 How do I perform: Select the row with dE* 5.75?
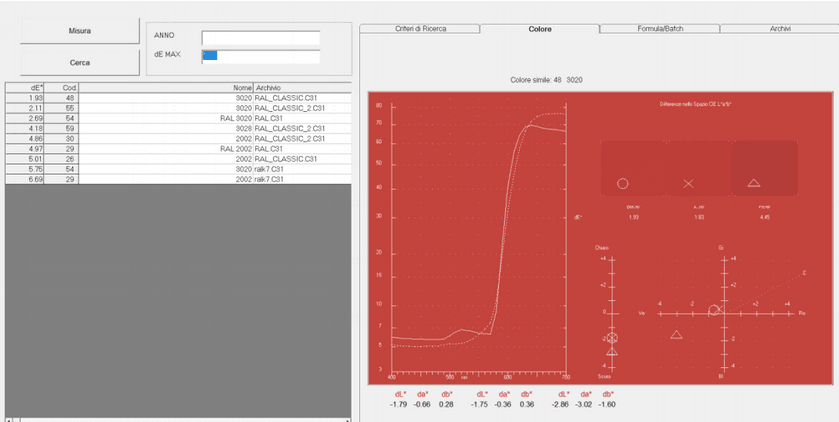tap(178, 169)
